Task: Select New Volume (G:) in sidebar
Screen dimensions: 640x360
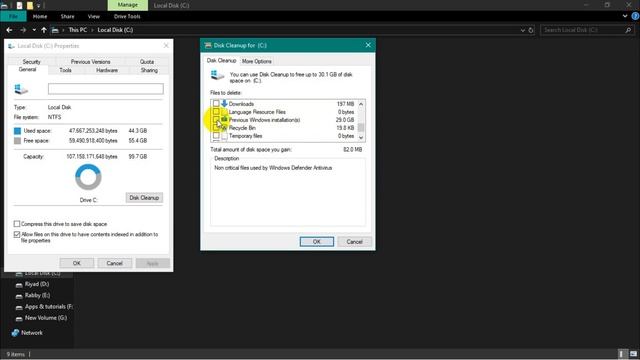Action: coord(46,318)
